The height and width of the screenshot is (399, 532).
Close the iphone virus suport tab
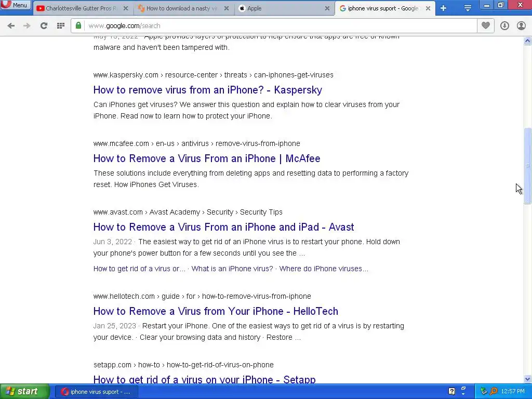(428, 8)
